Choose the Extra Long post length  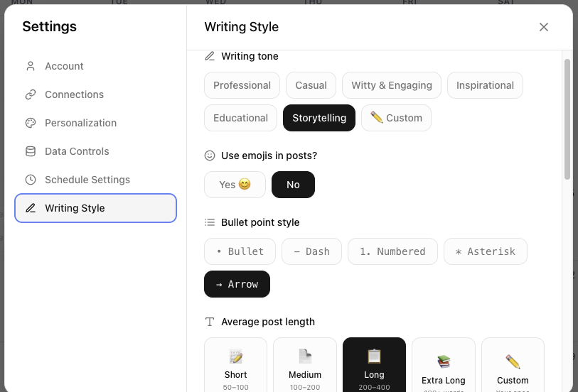[x=443, y=364]
